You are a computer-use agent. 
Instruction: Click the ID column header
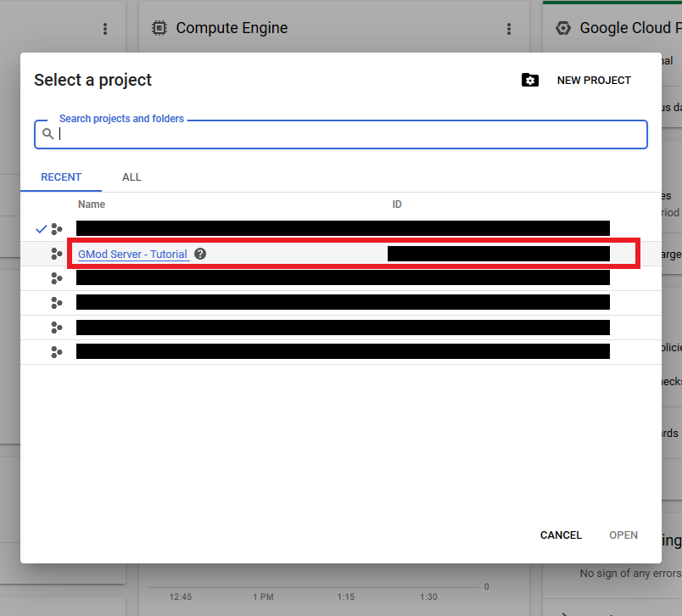point(397,204)
